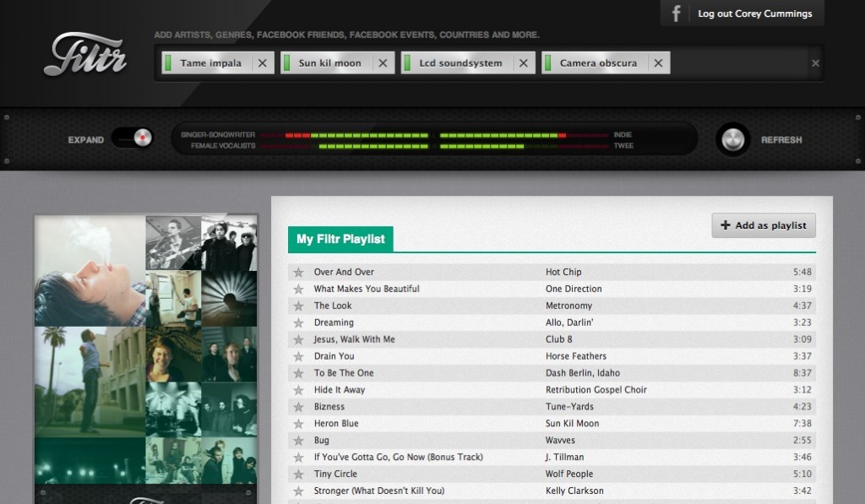Click Add as playlist button
This screenshot has height=504, width=865.
tap(764, 225)
